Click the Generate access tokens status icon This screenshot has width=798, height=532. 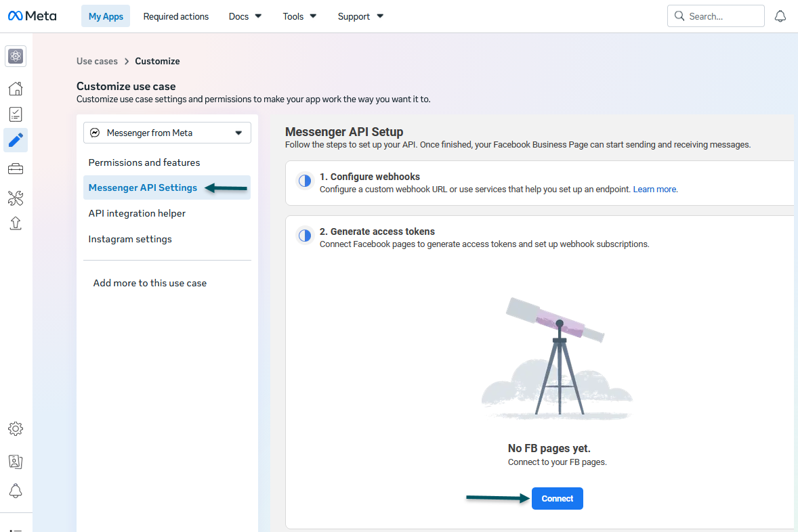pyautogui.click(x=305, y=236)
